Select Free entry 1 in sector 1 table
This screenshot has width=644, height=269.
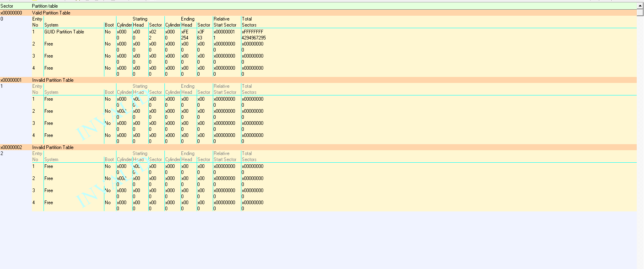(x=49, y=99)
